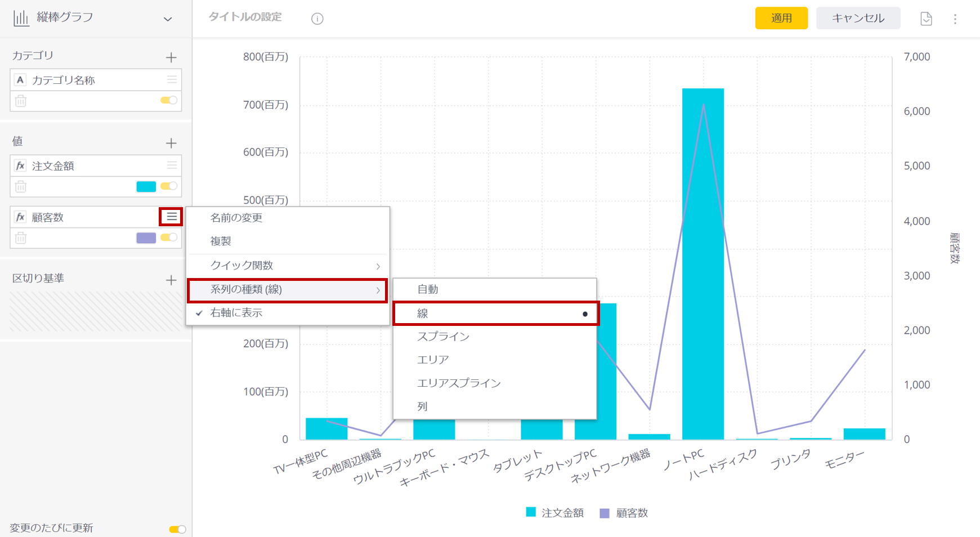Choose エリアスプライン series type
Viewport: 980px width, 537px height.
[495, 383]
